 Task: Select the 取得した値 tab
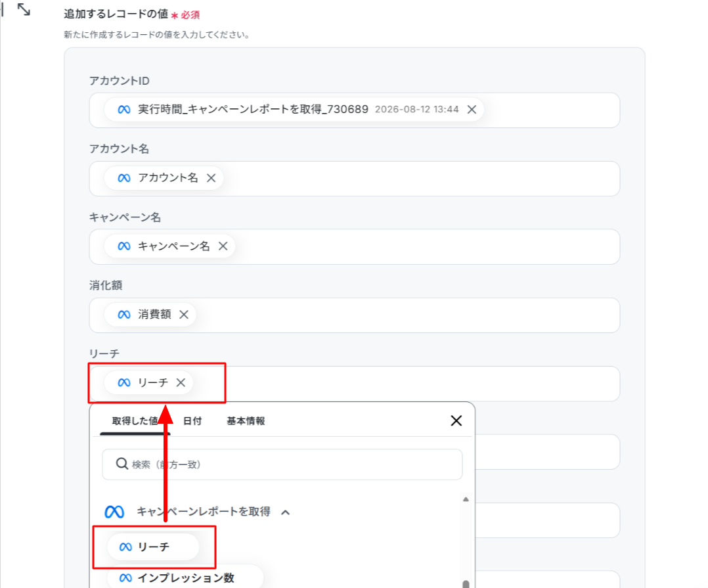[x=135, y=421]
